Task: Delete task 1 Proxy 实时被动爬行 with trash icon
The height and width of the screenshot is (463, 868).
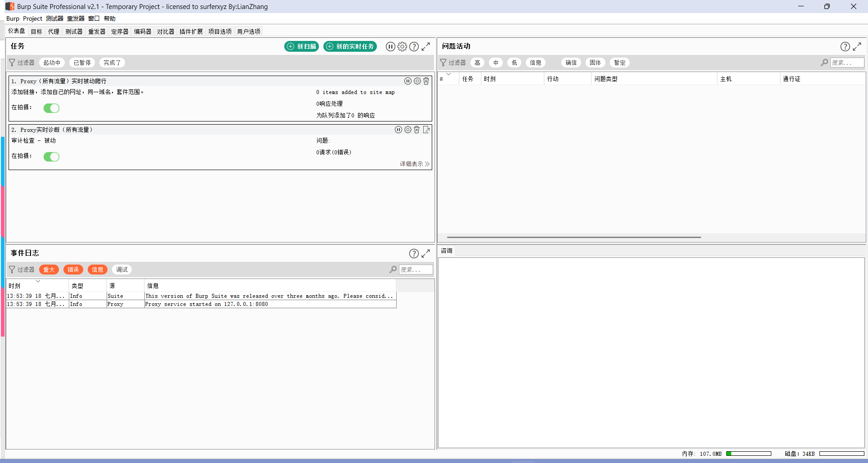Action: [426, 81]
